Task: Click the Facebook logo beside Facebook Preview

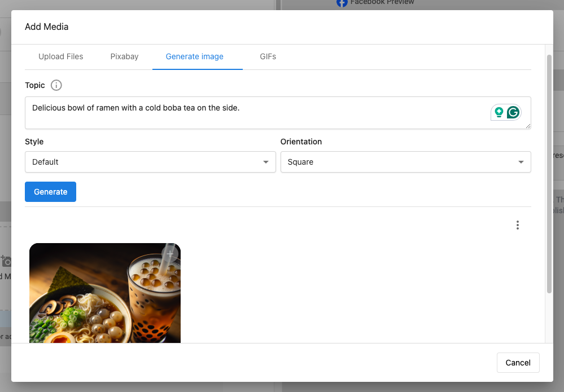Action: 342,3
